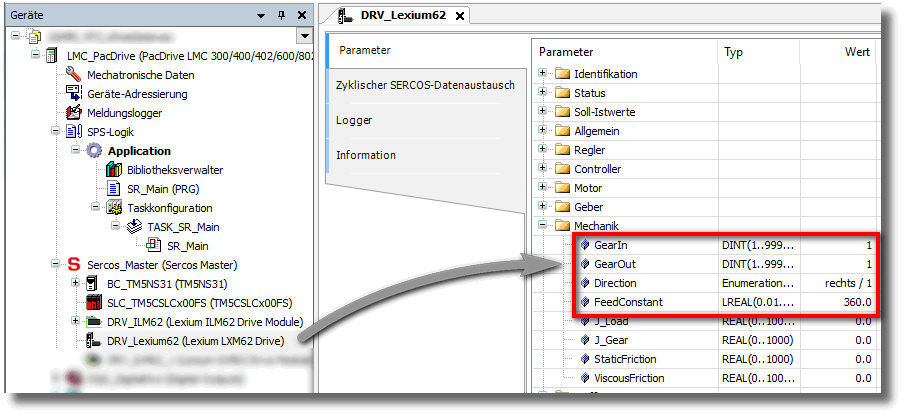This screenshot has width=901, height=413.
Task: Click the Sercos_Master red S icon
Action: click(73, 265)
